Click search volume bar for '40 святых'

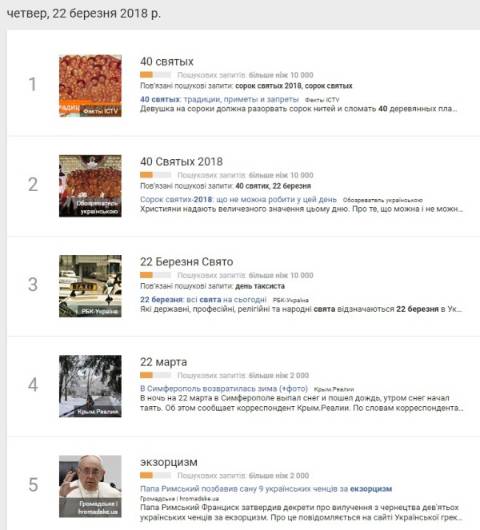(155, 75)
